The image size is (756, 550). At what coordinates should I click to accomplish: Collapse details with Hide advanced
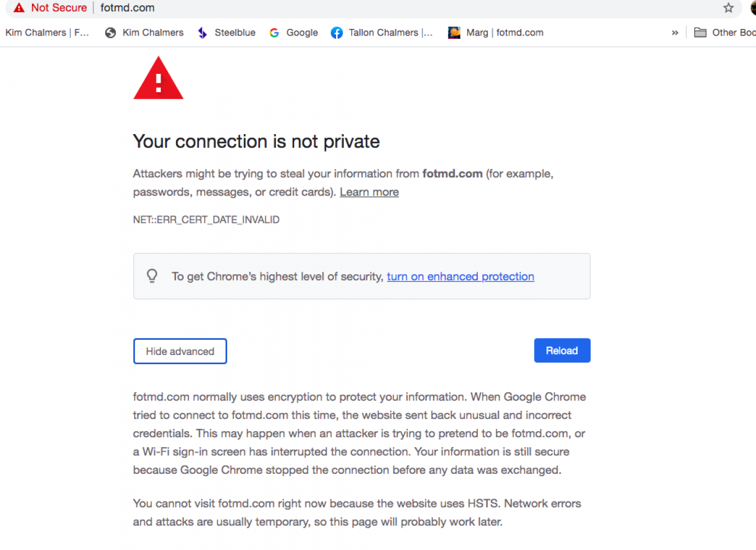click(x=180, y=352)
